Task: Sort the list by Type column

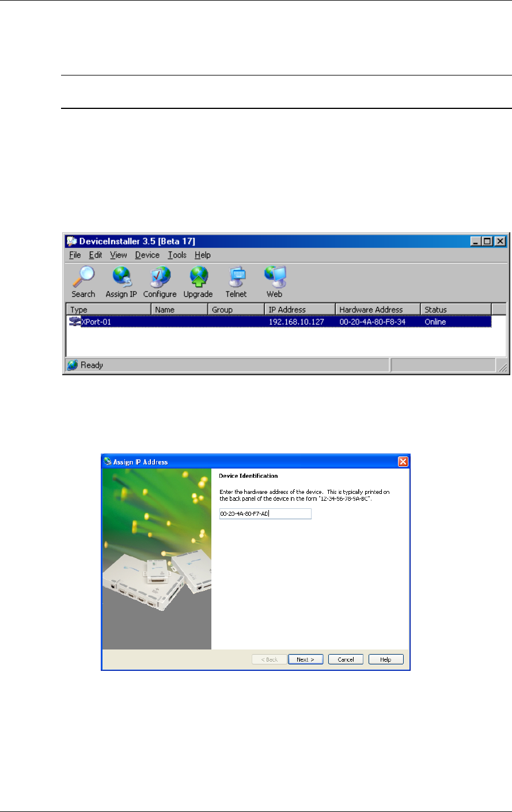Action: coord(108,309)
